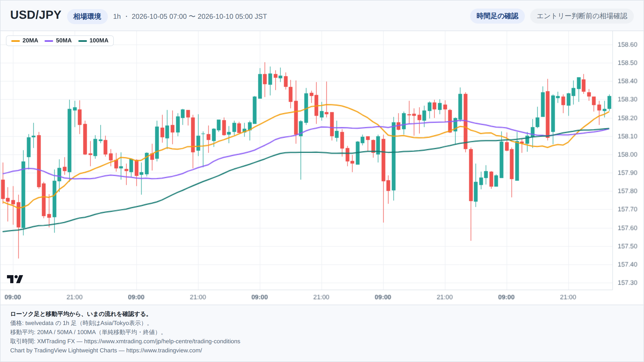Select the エントリー判断前の相場確認 pill
The image size is (644, 362).
point(582,16)
